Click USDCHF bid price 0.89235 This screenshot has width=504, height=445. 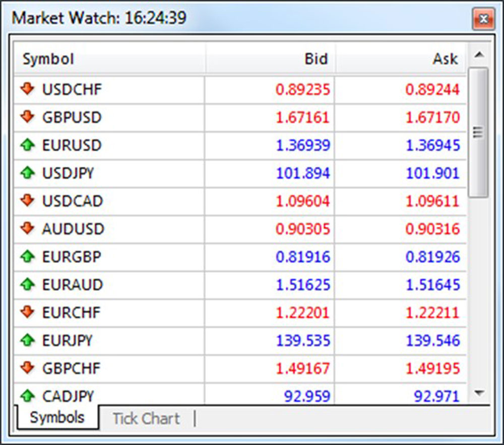pos(303,90)
